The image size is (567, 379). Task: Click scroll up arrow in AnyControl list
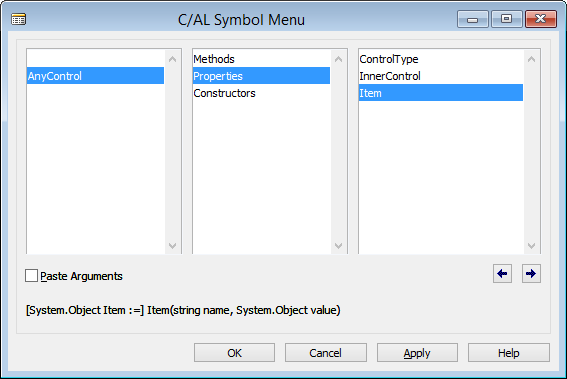coord(172,59)
